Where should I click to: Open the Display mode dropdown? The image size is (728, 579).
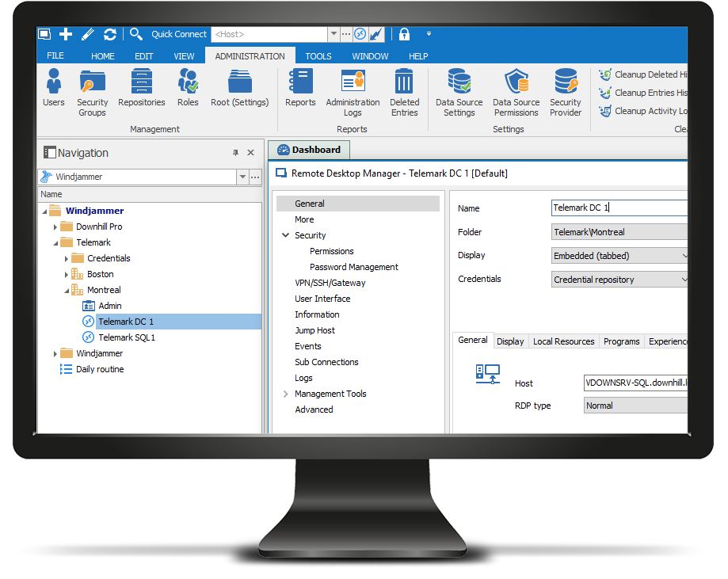[x=684, y=255]
